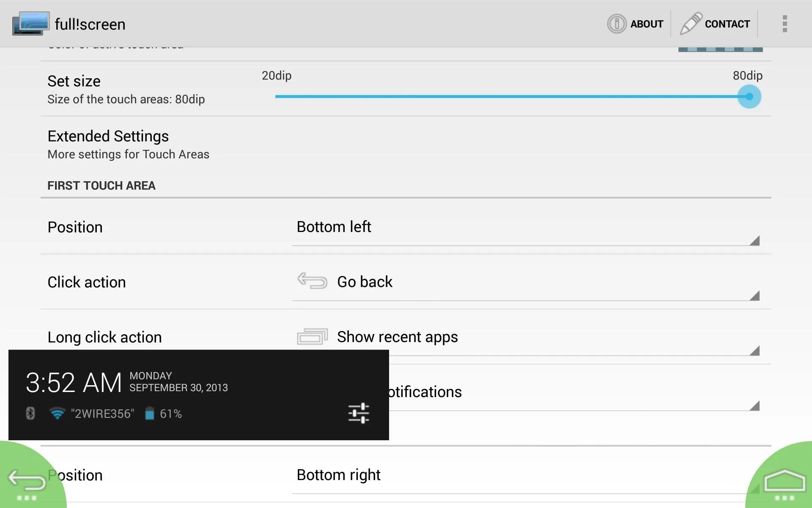The image size is (812, 508).
Task: Click the 'Position' label under First Touch Area
Action: (x=75, y=227)
